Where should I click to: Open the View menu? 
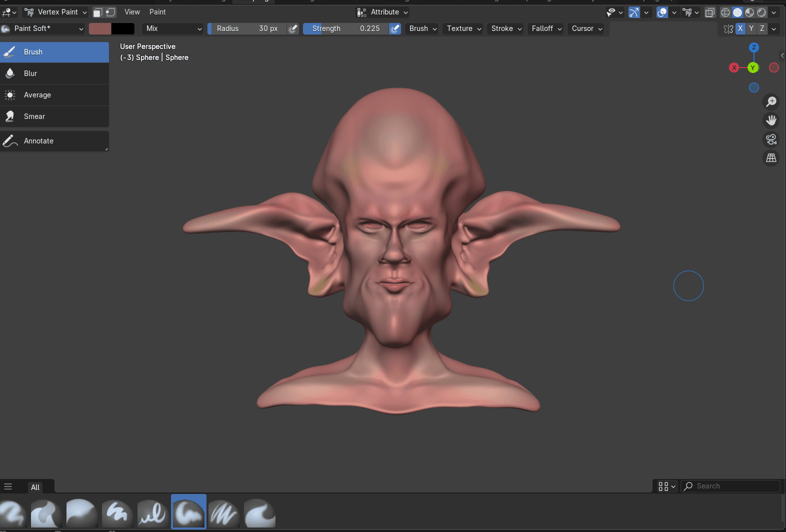coord(132,12)
